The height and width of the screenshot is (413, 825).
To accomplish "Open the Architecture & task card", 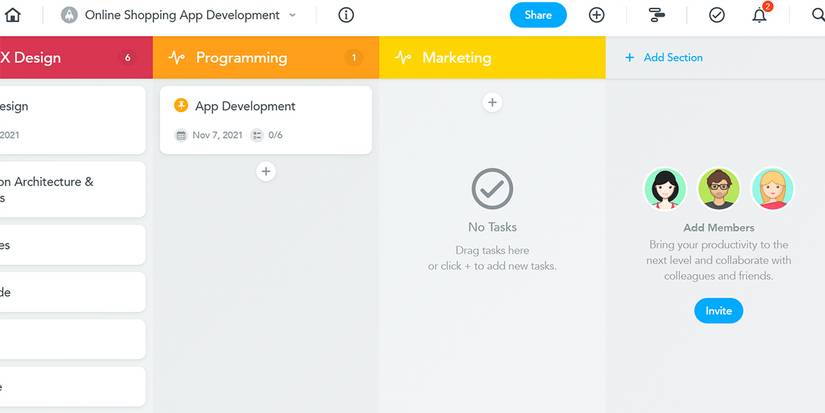I will (73, 189).
